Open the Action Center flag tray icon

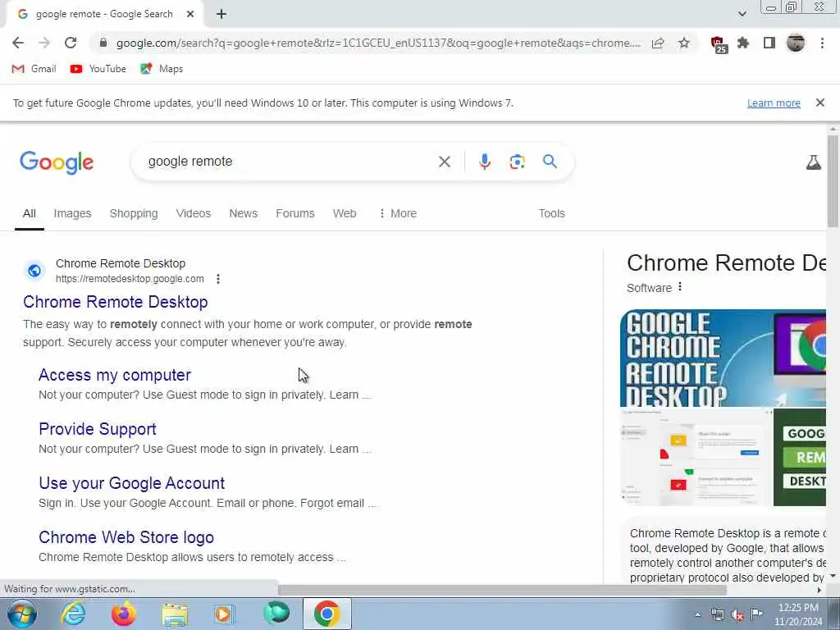[x=756, y=614]
